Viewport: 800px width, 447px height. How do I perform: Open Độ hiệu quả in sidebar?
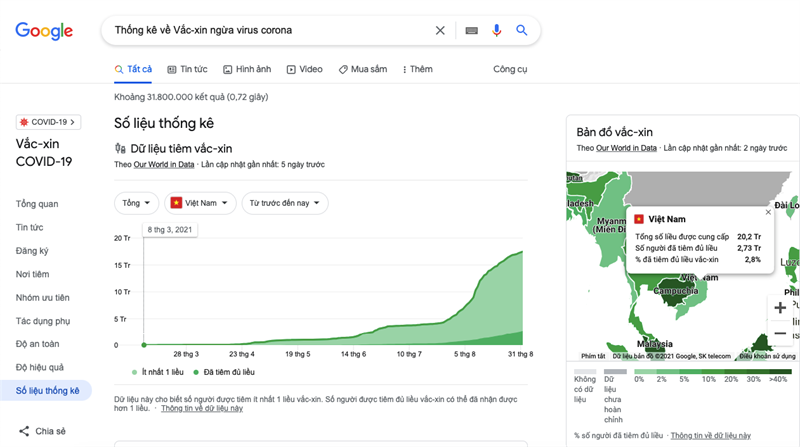(x=40, y=367)
